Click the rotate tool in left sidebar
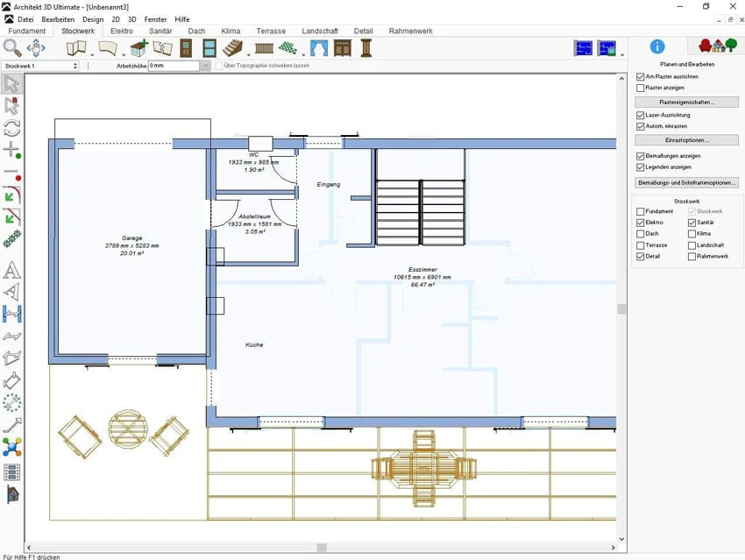Image resolution: width=745 pixels, height=560 pixels. 12,128
